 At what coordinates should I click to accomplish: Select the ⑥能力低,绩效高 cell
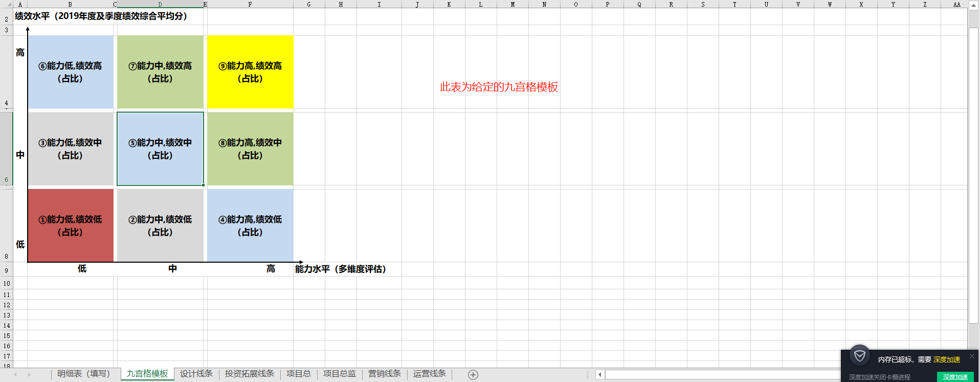coord(71,72)
